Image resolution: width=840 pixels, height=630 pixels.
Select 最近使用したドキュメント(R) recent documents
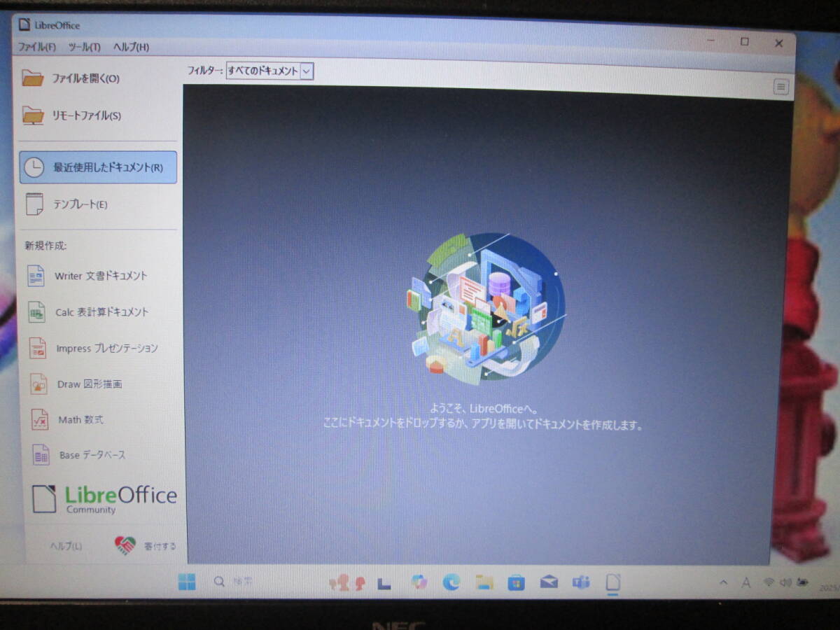[98, 167]
